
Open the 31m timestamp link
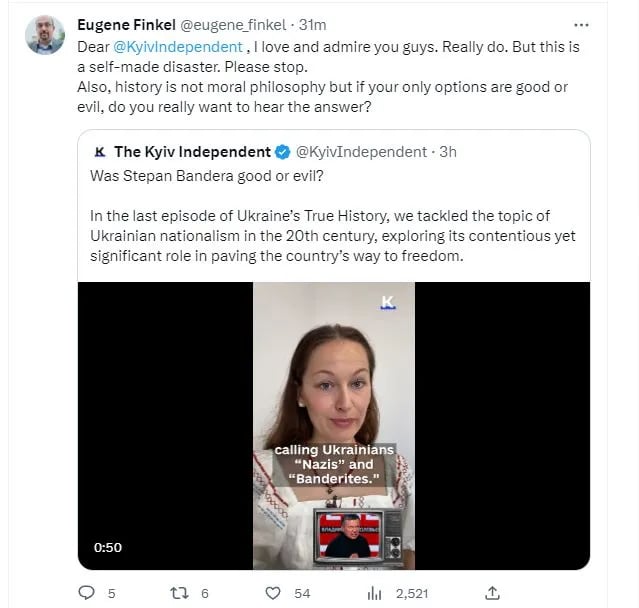point(313,25)
